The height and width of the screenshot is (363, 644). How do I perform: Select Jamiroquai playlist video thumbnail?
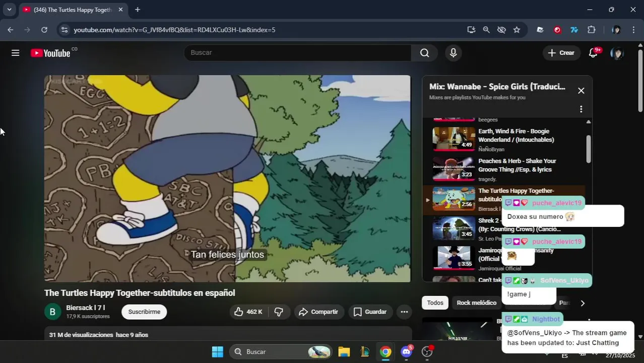click(x=454, y=258)
